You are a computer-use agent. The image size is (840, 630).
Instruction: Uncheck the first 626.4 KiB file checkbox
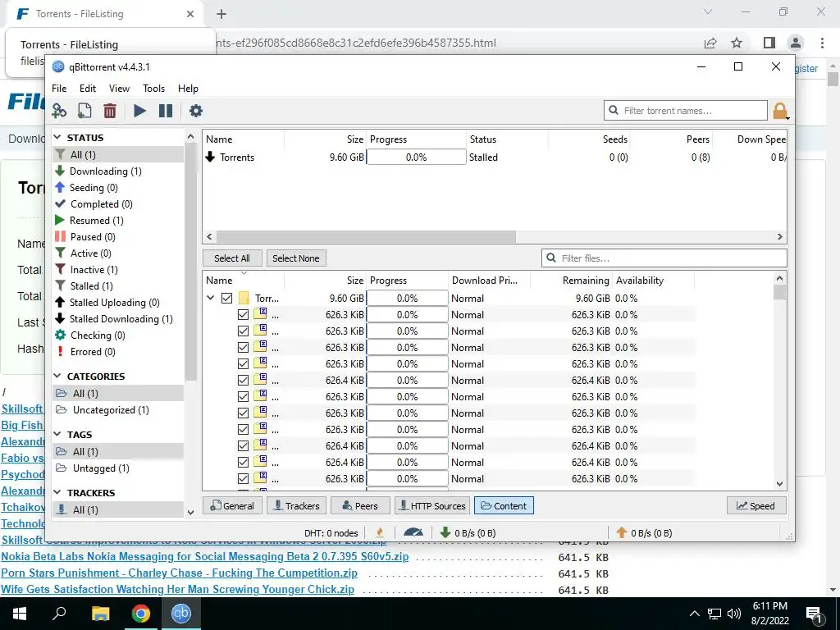[x=243, y=381]
